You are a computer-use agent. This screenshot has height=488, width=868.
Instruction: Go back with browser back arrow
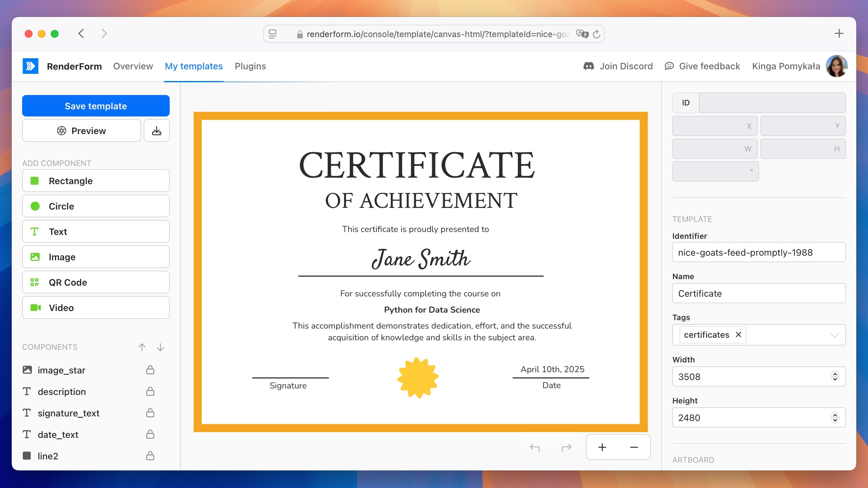[81, 34]
